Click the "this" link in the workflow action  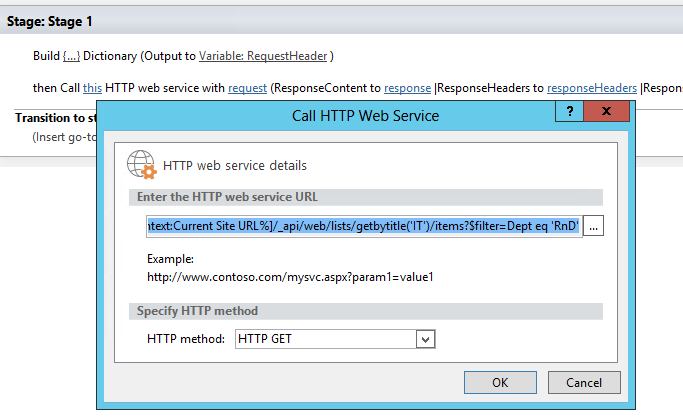tap(92, 88)
